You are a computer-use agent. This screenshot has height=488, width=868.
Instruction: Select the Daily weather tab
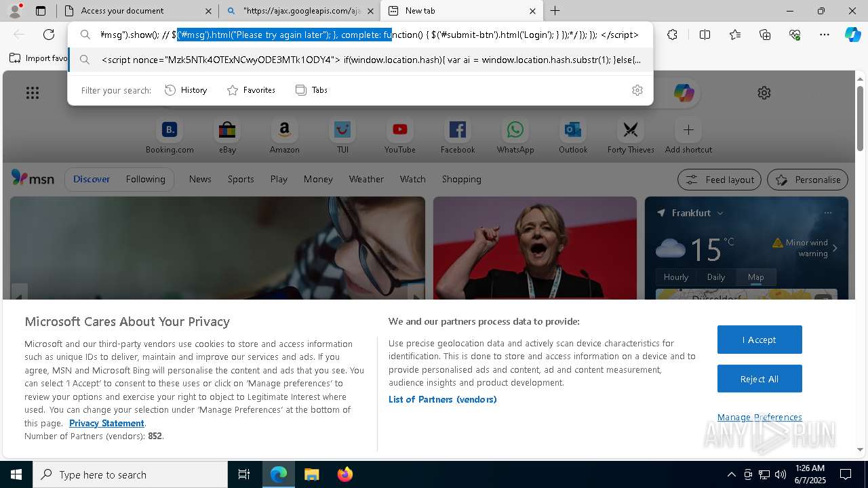point(716,277)
